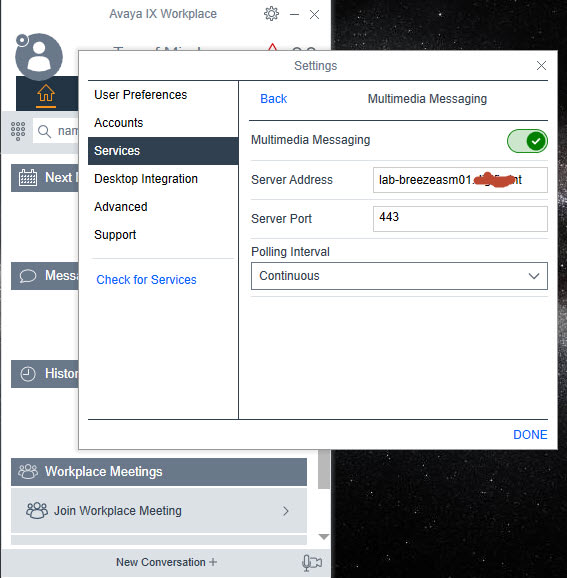The height and width of the screenshot is (578, 567).
Task: Expand the Polling Interval dropdown
Action: pos(399,276)
